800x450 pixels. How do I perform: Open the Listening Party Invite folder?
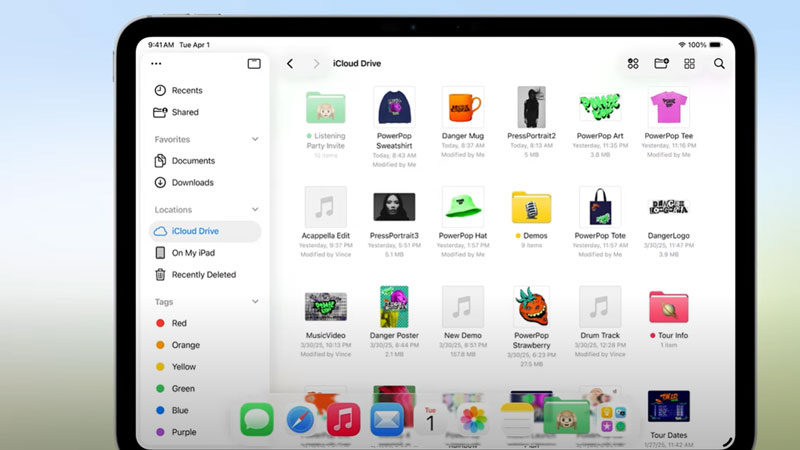pyautogui.click(x=326, y=108)
